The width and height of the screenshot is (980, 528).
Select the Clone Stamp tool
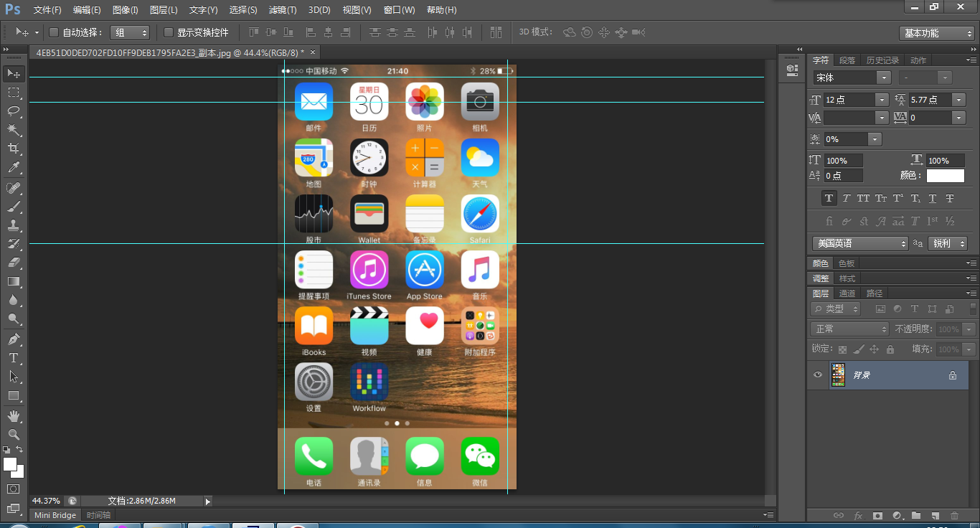[x=14, y=225]
